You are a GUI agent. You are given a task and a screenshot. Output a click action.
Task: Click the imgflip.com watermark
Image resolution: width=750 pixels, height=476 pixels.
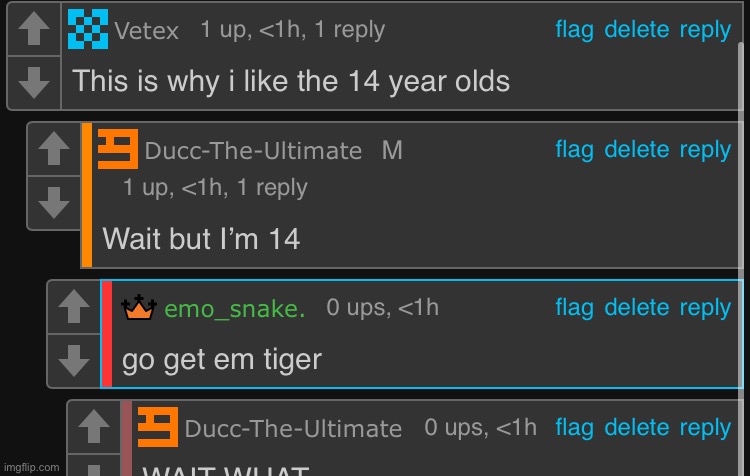point(32,467)
